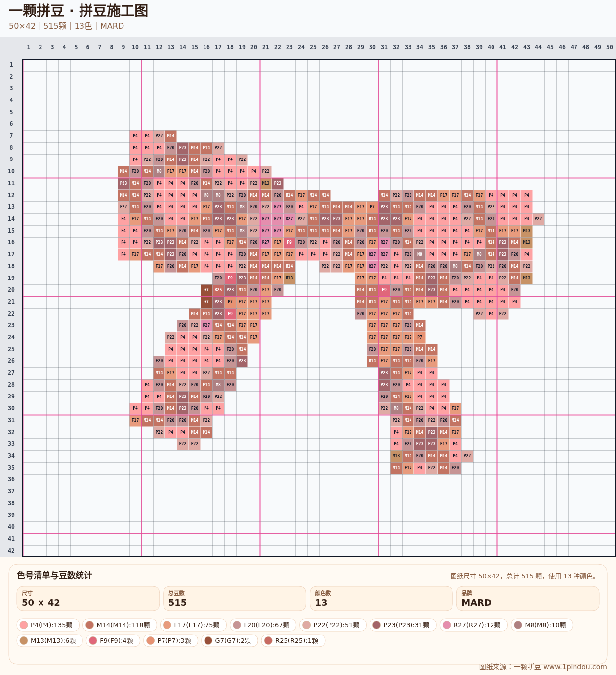The height and width of the screenshot is (675, 616).
Task: Click the F9 bead cell in row 20
Action: pyautogui.click(x=384, y=290)
